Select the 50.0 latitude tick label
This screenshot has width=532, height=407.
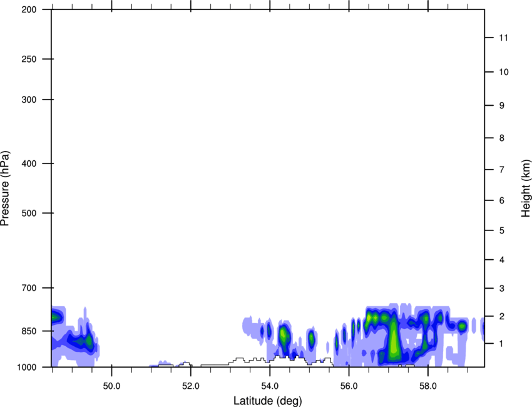(111, 384)
